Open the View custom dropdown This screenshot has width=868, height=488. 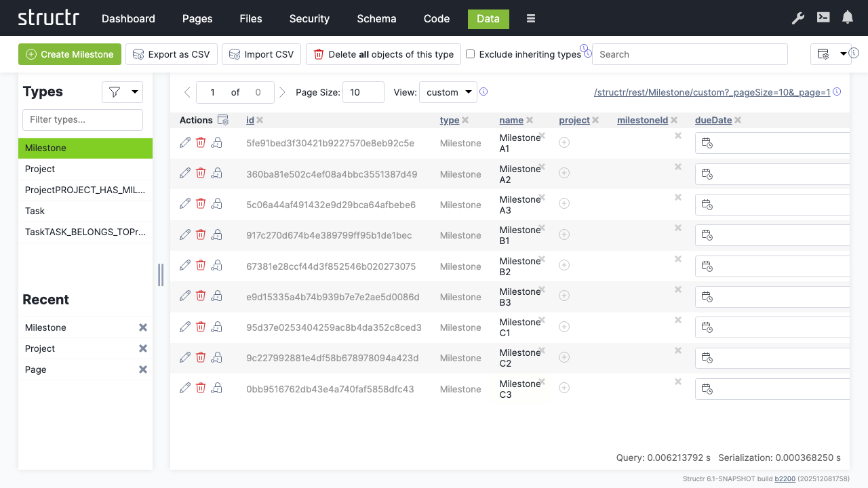tap(448, 92)
